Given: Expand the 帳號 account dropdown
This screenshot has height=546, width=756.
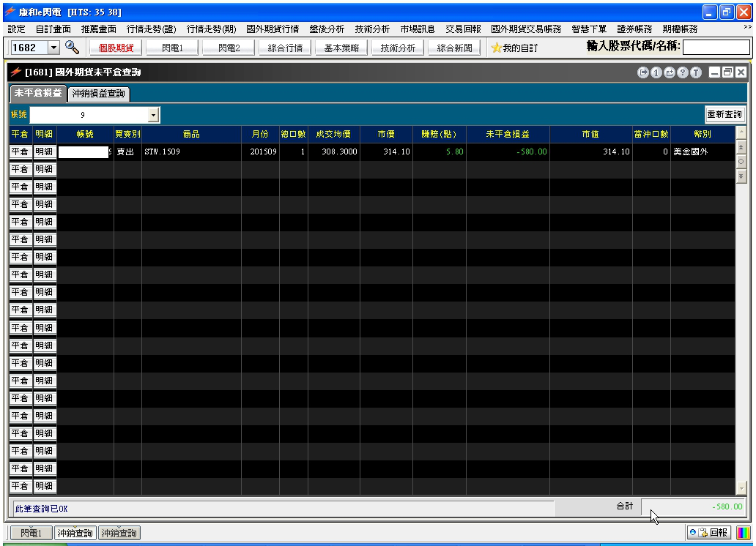Looking at the screenshot, I should click(x=153, y=115).
